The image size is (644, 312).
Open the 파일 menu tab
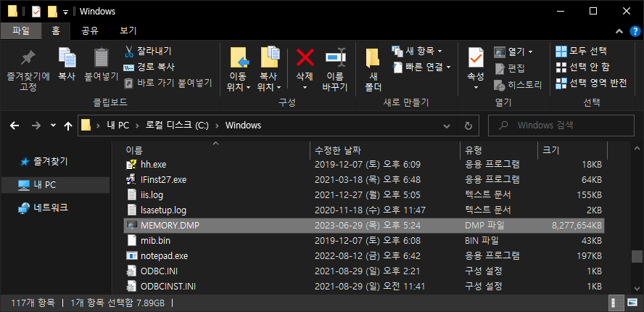click(21, 30)
